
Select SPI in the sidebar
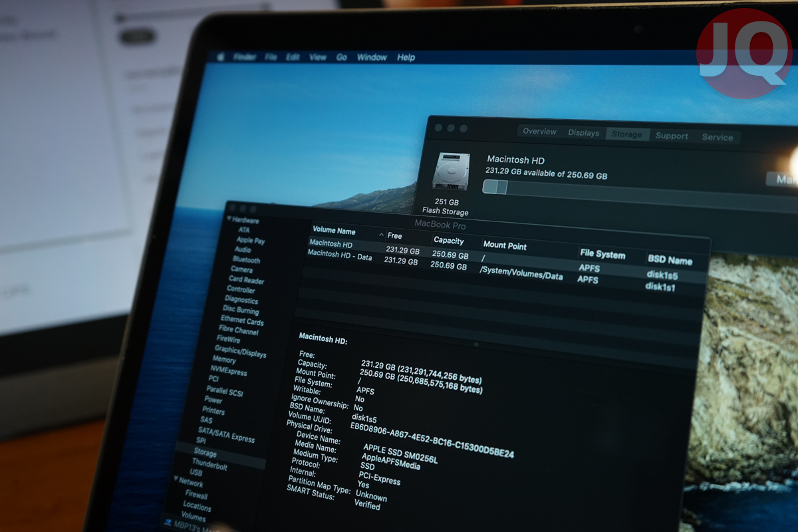[x=201, y=442]
